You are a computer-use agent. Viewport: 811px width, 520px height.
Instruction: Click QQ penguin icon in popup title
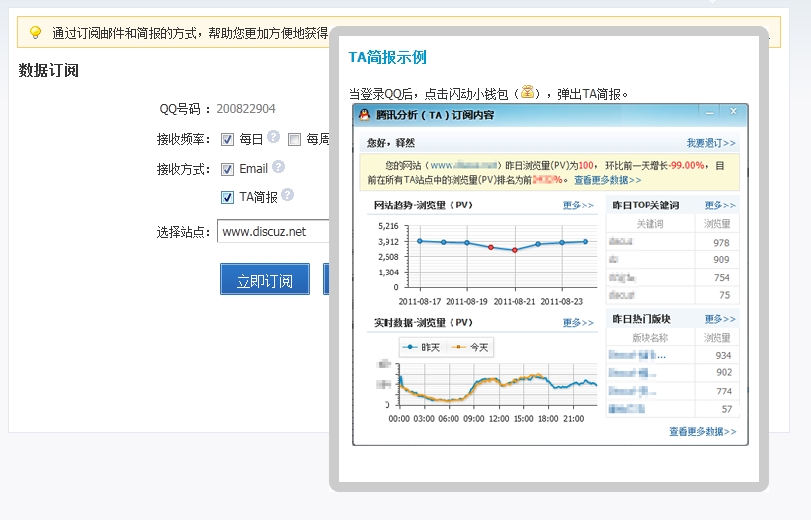tap(365, 114)
